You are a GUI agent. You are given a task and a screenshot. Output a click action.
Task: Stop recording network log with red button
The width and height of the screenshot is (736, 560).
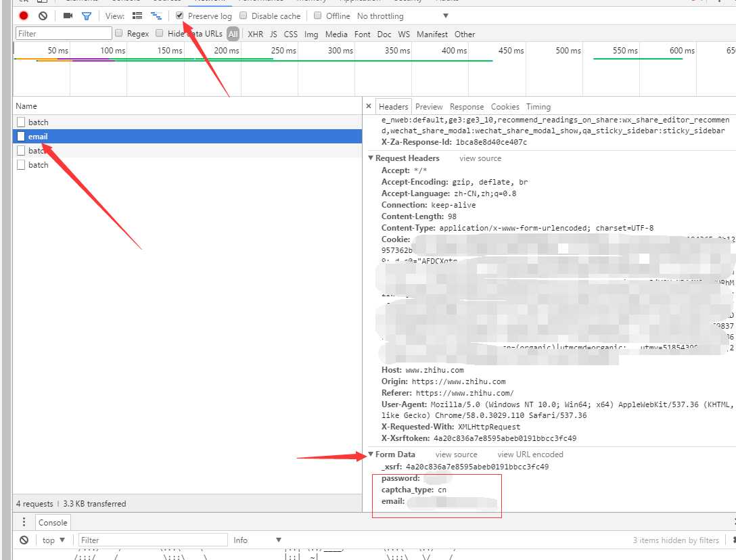click(x=24, y=16)
